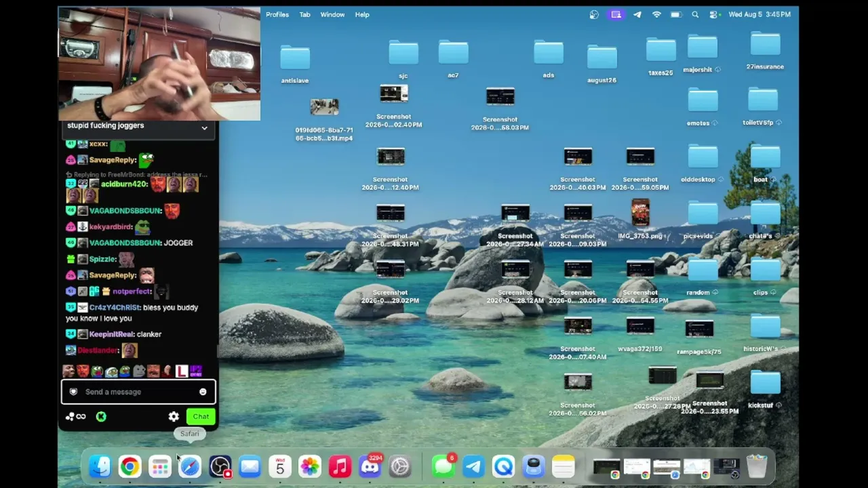
Task: Send message with the green Chat button
Action: tap(201, 417)
